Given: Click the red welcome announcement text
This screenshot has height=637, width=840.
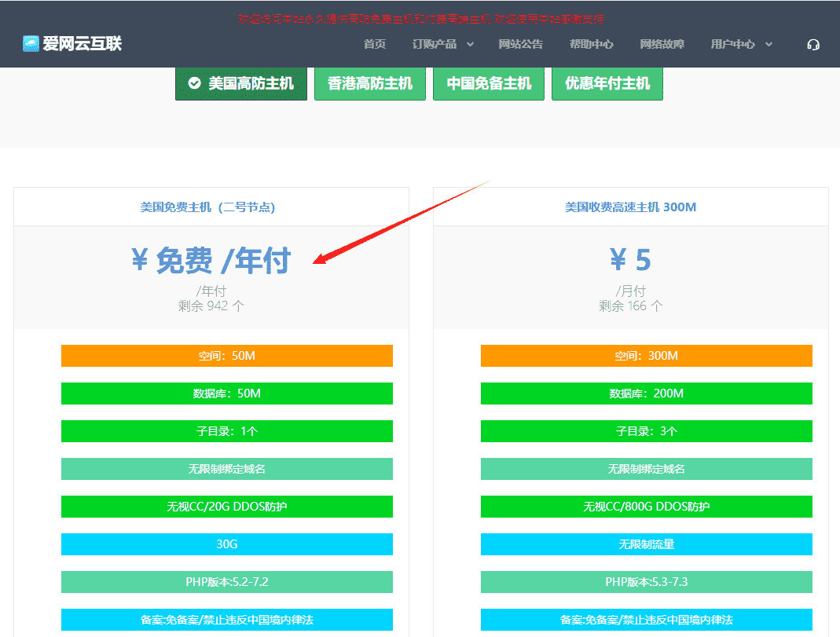Looking at the screenshot, I should tap(421, 19).
